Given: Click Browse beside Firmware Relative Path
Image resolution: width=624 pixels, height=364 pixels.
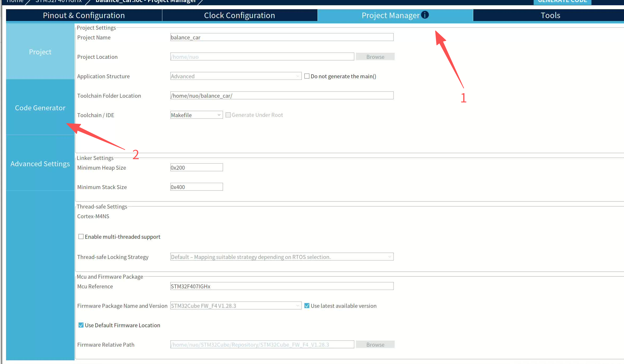Looking at the screenshot, I should [375, 344].
